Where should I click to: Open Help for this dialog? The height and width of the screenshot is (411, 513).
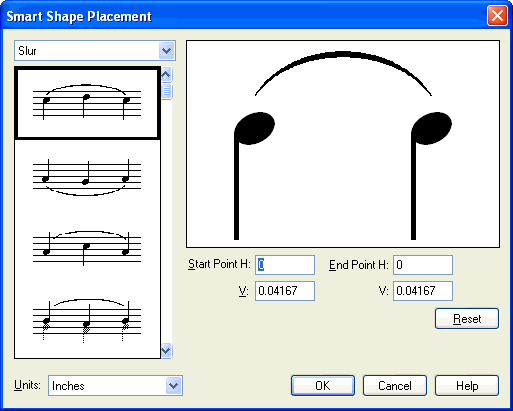coord(467,386)
